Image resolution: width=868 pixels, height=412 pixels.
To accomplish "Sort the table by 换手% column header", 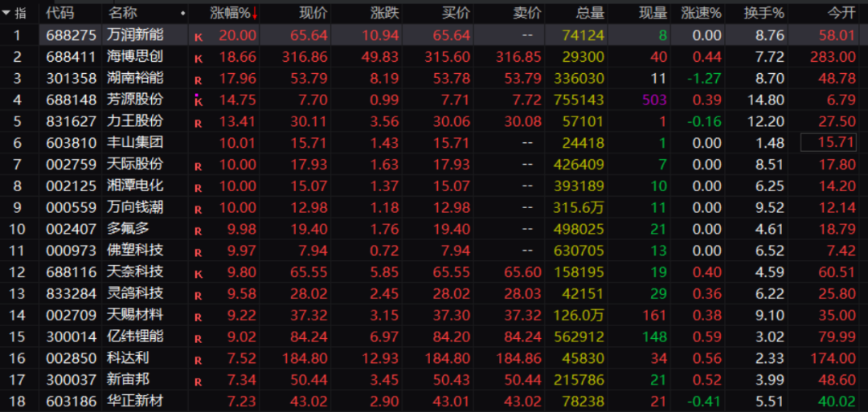I will coord(768,13).
